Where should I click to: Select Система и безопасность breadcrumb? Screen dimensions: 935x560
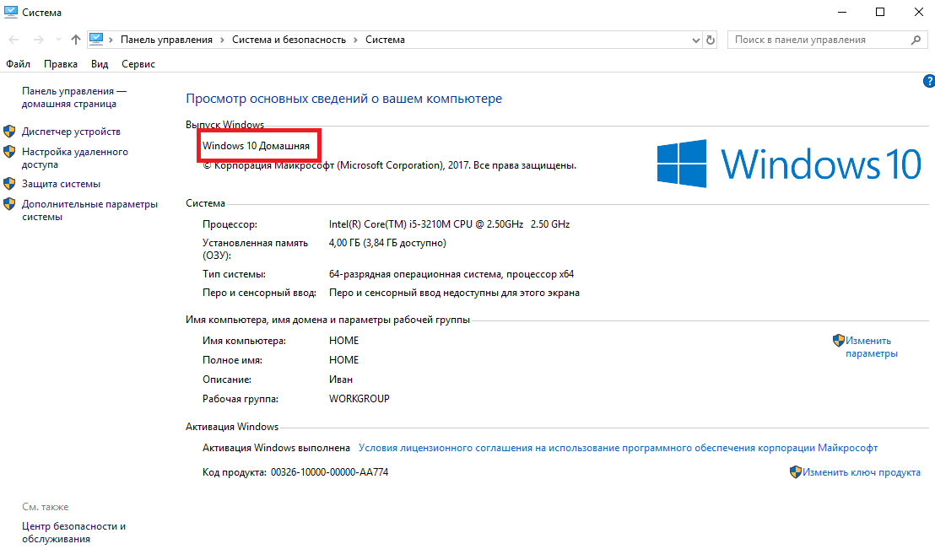coord(289,40)
